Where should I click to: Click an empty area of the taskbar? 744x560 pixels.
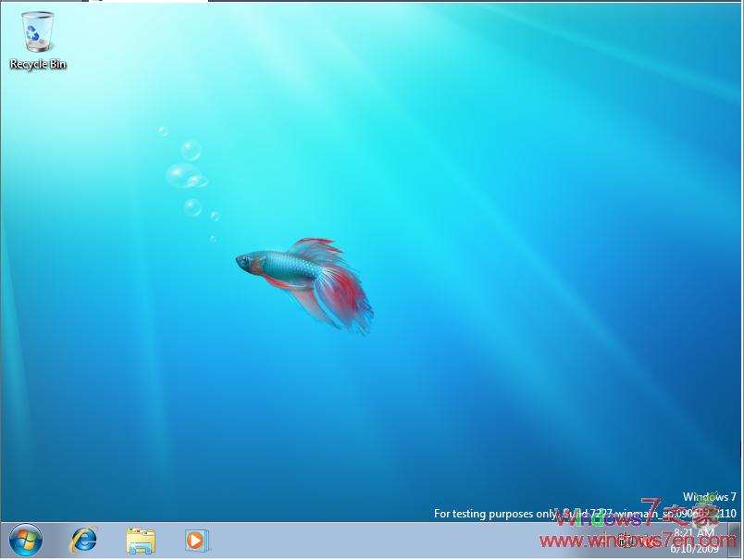[x=389, y=541]
